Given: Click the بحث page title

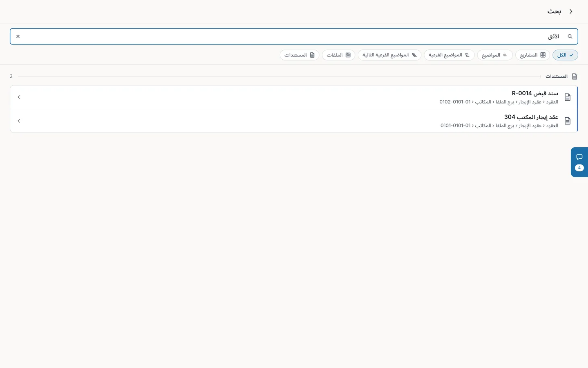Looking at the screenshot, I should point(554,11).
